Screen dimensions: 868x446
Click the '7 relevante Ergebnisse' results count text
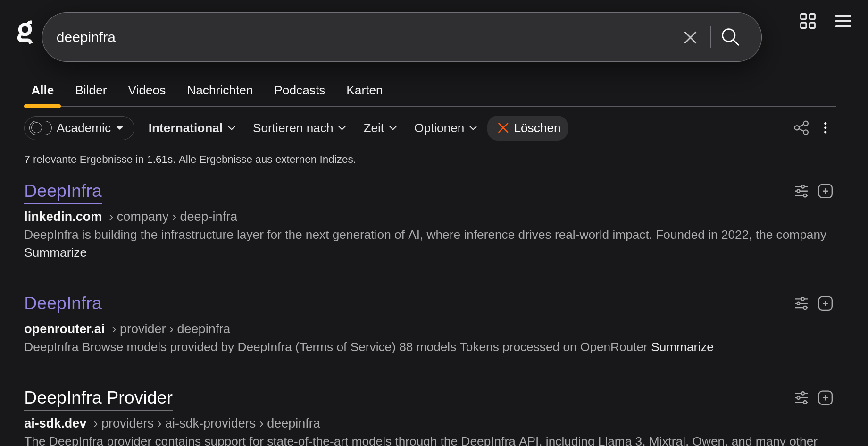coord(190,160)
